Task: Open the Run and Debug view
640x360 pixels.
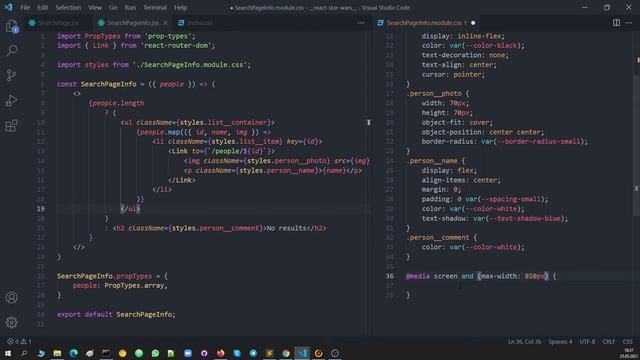Action: pyautogui.click(x=12, y=100)
